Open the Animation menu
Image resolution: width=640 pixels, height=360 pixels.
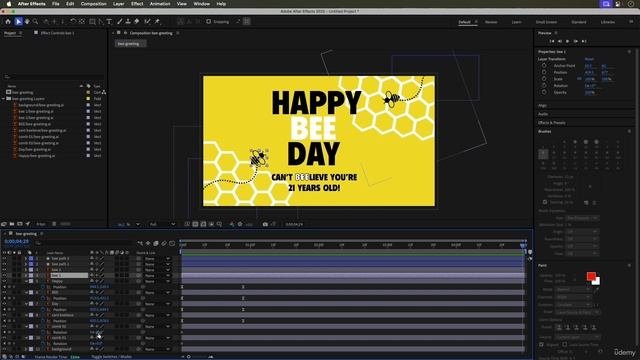(160, 4)
